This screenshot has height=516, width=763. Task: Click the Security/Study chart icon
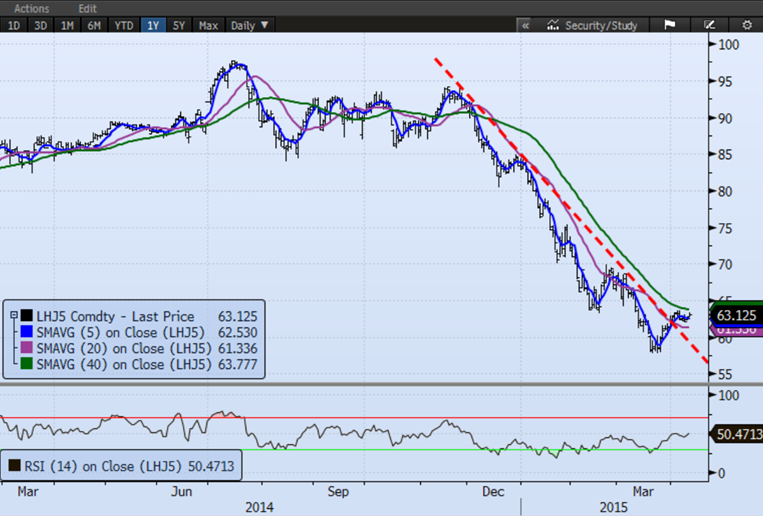pos(555,25)
